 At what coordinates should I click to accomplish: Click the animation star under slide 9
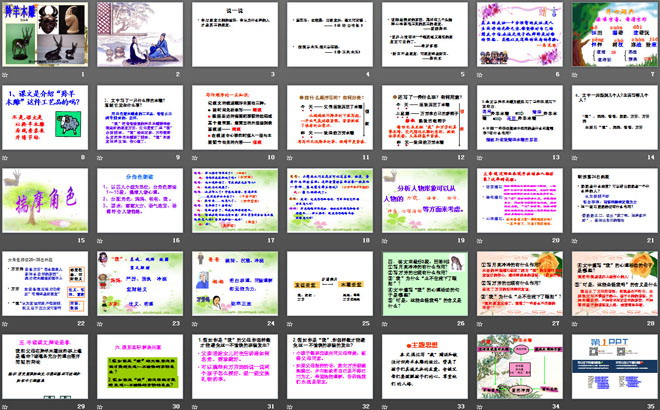[x=100, y=158]
